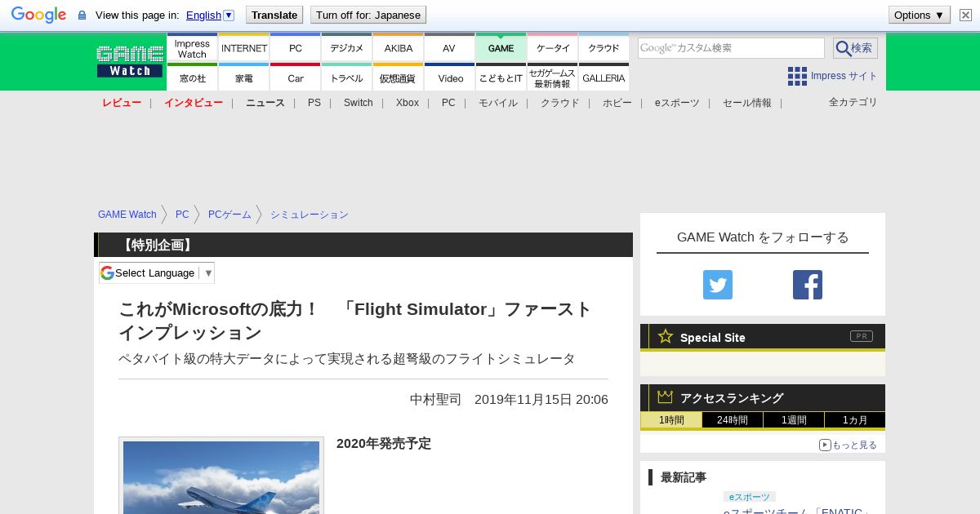Screen dimensions: 980x514
Task: Open the Car site tab
Action: [x=296, y=78]
